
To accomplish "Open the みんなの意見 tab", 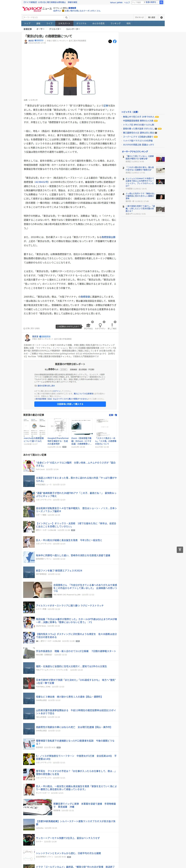I will click(x=99, y=24).
